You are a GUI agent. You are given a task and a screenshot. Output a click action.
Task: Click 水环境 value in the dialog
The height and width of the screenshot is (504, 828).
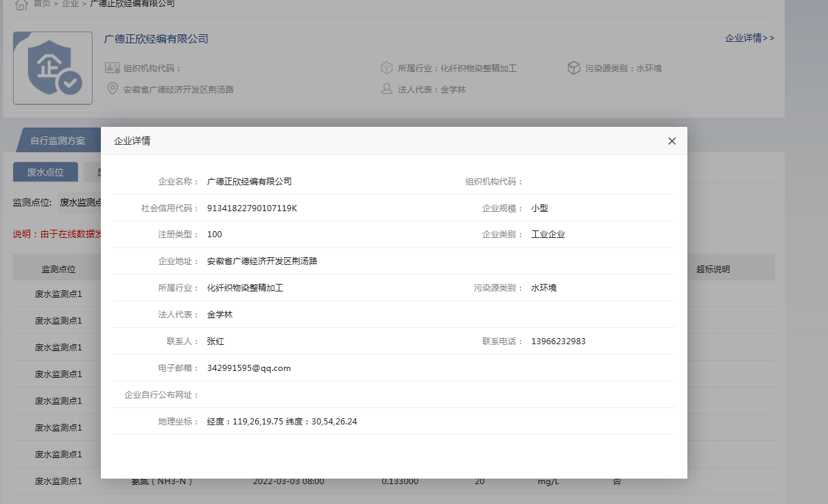pyautogui.click(x=544, y=288)
